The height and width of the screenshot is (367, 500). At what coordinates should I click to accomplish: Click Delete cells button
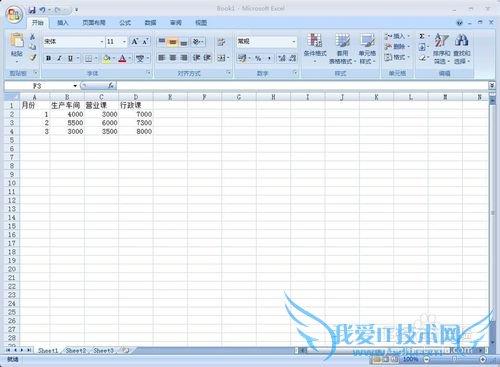coord(397,47)
